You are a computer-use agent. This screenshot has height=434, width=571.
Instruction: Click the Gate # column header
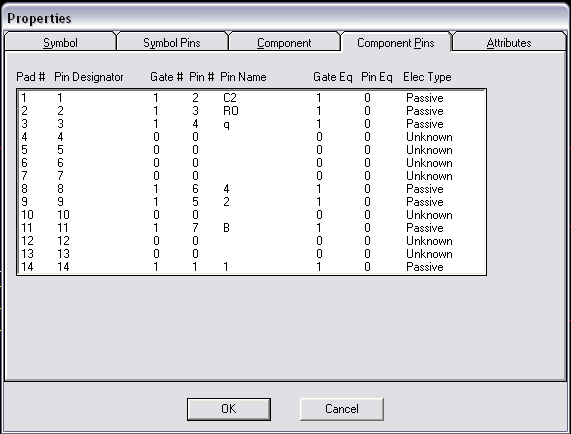166,77
